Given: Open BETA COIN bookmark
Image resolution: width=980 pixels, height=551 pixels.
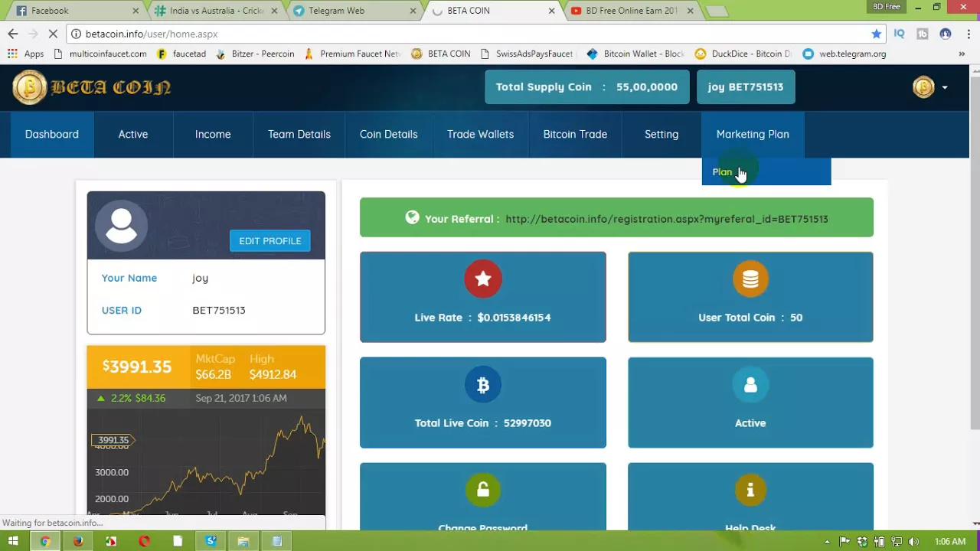Looking at the screenshot, I should tap(441, 54).
